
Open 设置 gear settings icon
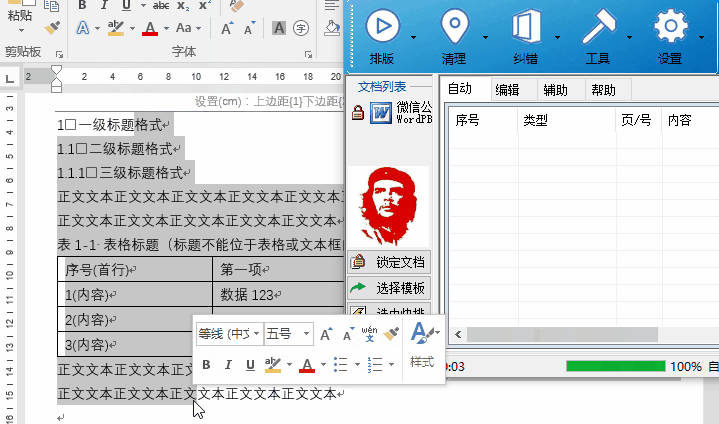[671, 27]
